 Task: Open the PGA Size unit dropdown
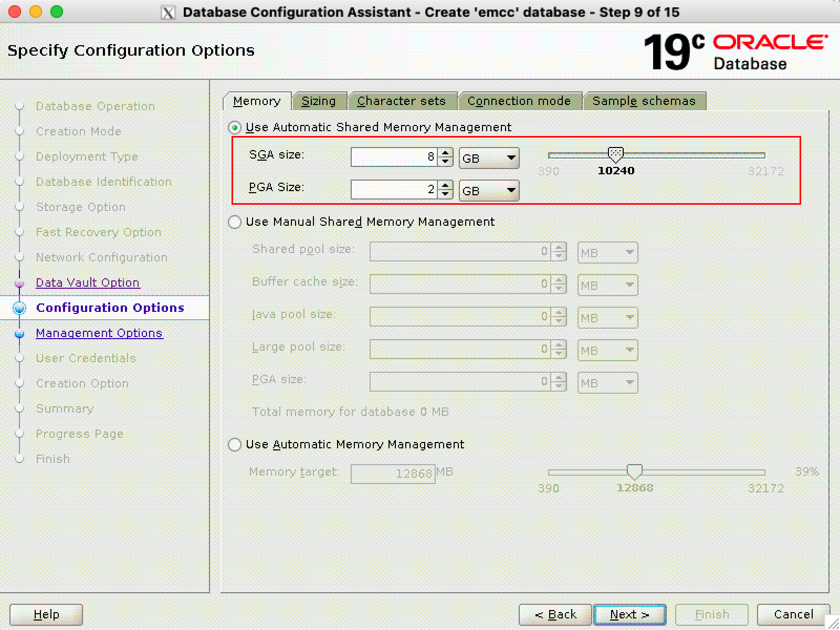[x=489, y=191]
